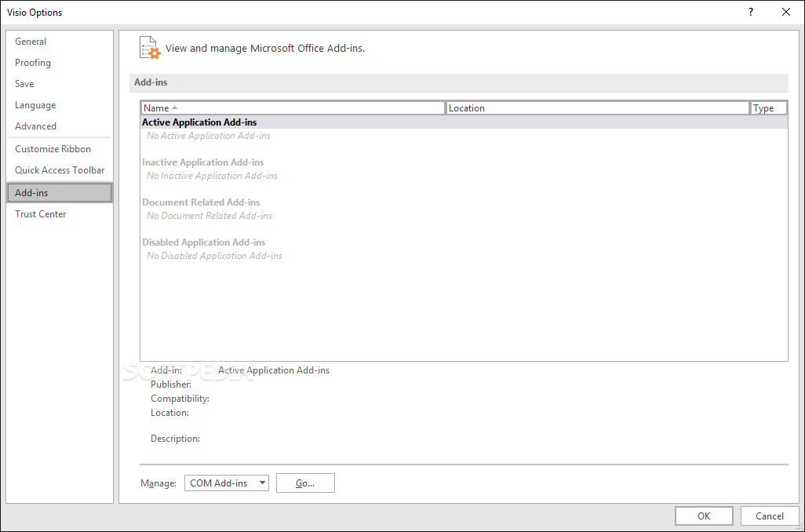Open the Trust Center page
805x532 pixels.
coord(60,214)
